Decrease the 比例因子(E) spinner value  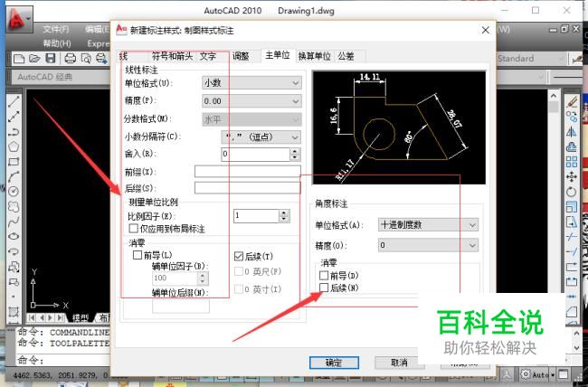coord(284,219)
